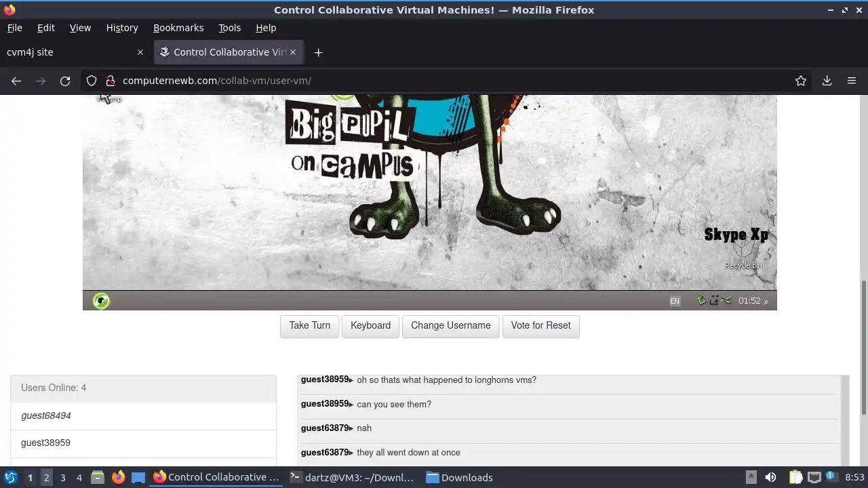Open a new tab with the plus icon
868x488 pixels.
coord(318,52)
